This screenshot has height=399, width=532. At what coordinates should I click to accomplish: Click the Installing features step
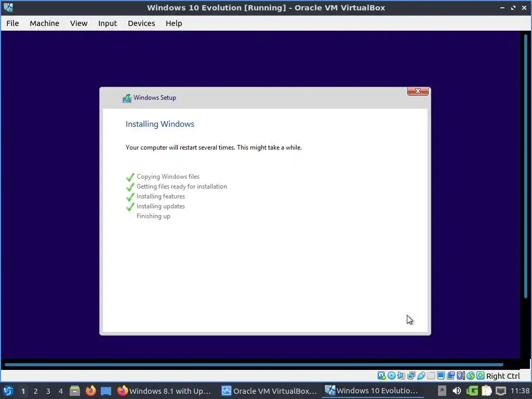[161, 196]
